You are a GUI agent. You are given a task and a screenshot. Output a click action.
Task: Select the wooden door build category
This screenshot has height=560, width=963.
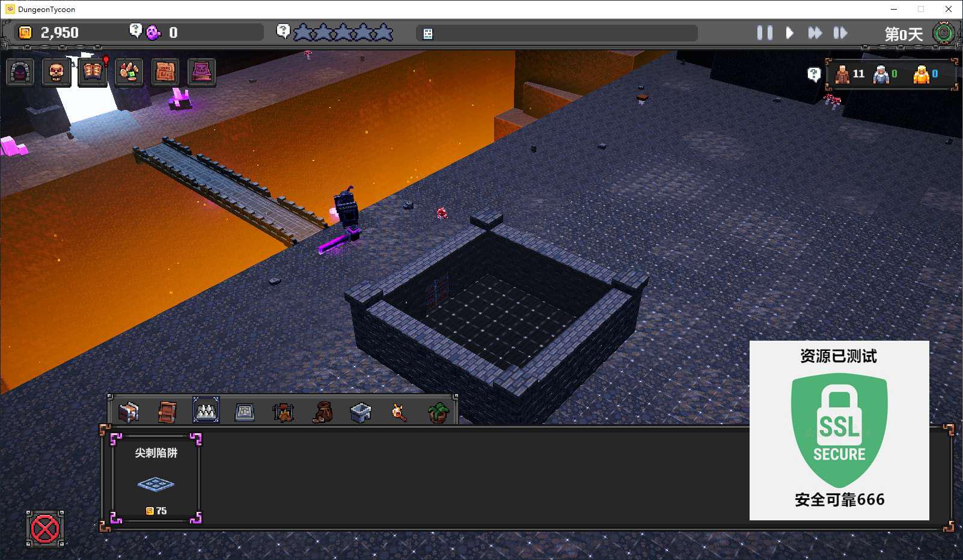click(x=167, y=412)
